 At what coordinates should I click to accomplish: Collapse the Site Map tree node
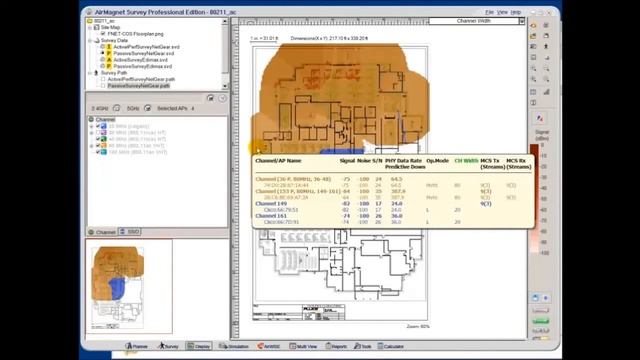(90, 27)
